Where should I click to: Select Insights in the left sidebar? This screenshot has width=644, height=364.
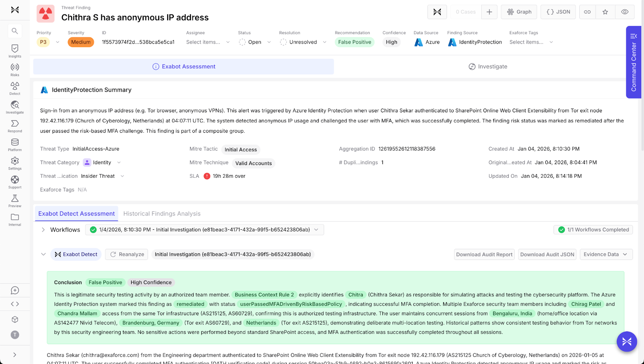[14, 50]
